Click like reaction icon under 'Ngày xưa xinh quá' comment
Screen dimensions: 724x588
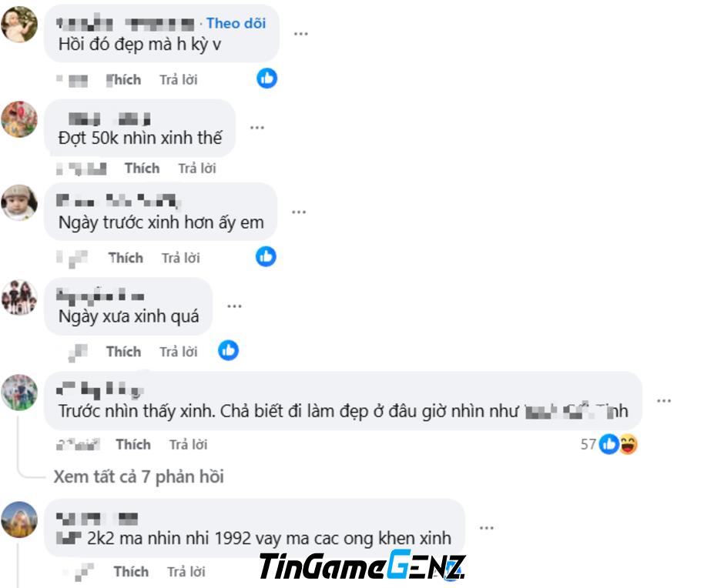pos(229,351)
